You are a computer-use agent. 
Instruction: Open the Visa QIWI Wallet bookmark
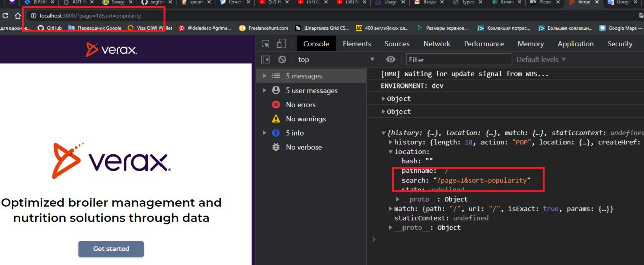click(149, 28)
